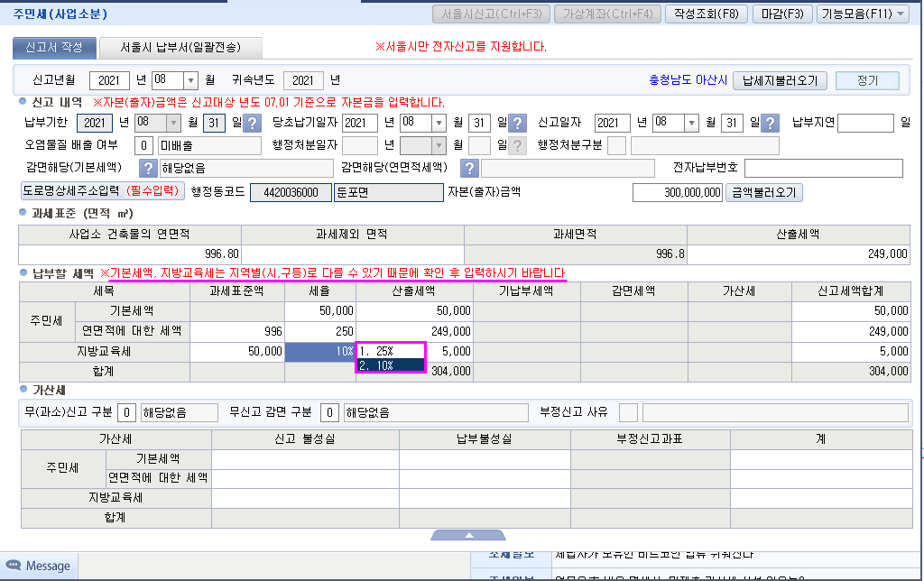This screenshot has height=581, width=924.
Task: Click the 마감(F3) button
Action: click(782, 14)
